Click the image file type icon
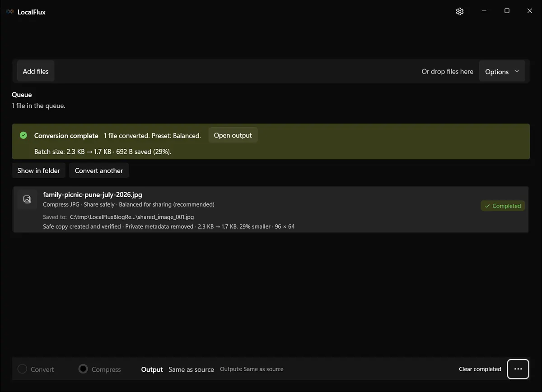This screenshot has width=542, height=392. coord(27,199)
